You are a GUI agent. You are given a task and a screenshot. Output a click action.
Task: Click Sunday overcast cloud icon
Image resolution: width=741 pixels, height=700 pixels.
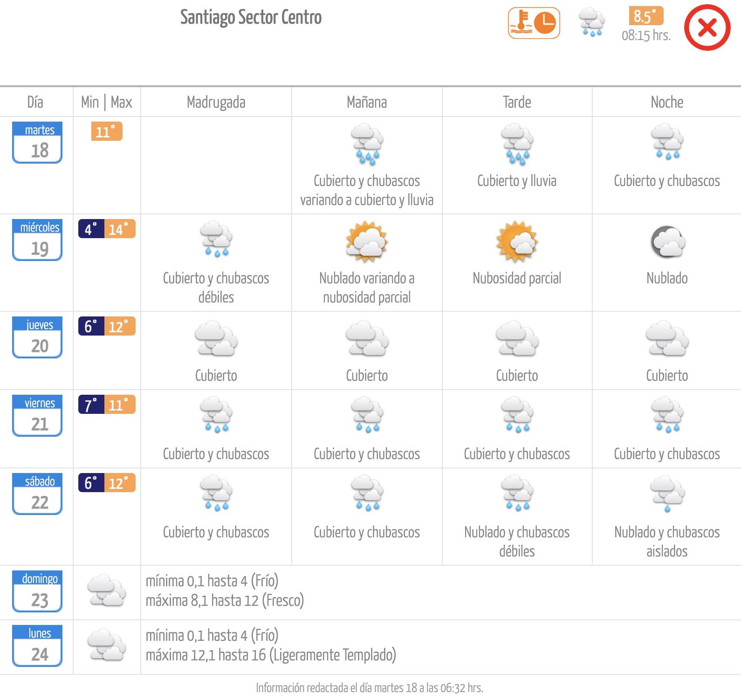point(107,590)
